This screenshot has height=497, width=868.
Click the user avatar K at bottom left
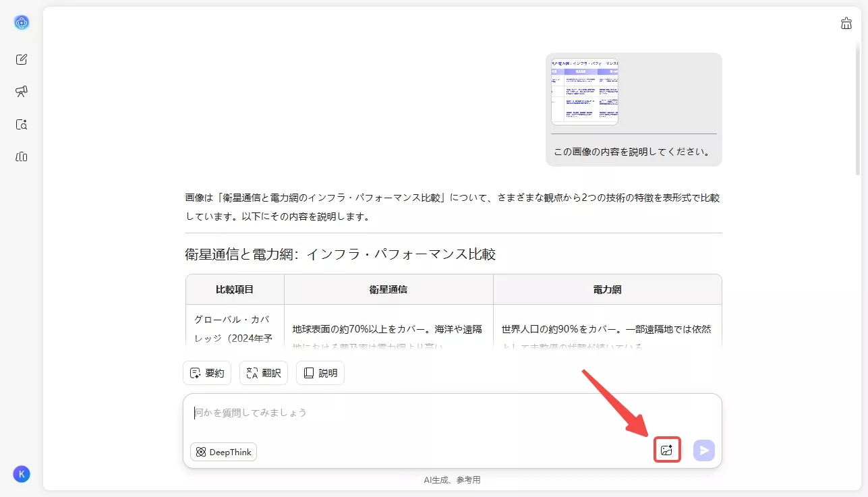point(21,474)
